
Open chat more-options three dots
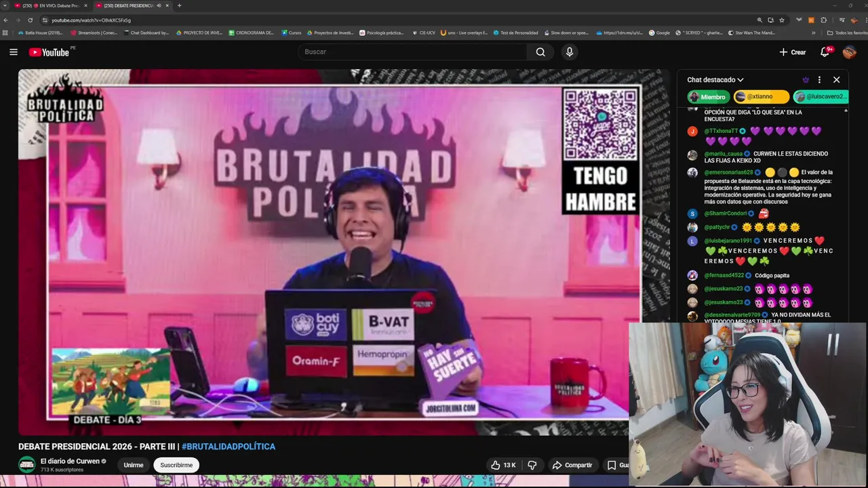click(x=819, y=80)
